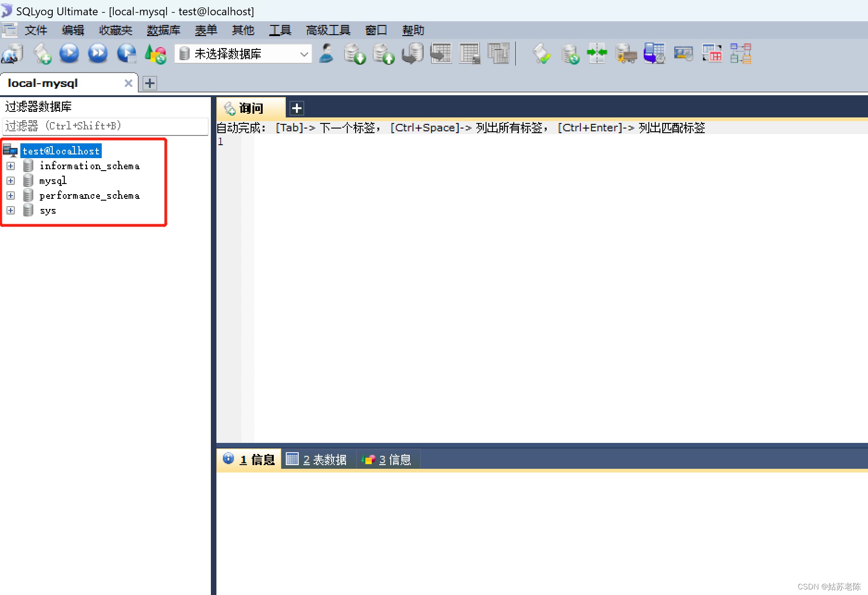The height and width of the screenshot is (595, 868).
Task: Select the local-mysql connection tab
Action: coord(69,83)
